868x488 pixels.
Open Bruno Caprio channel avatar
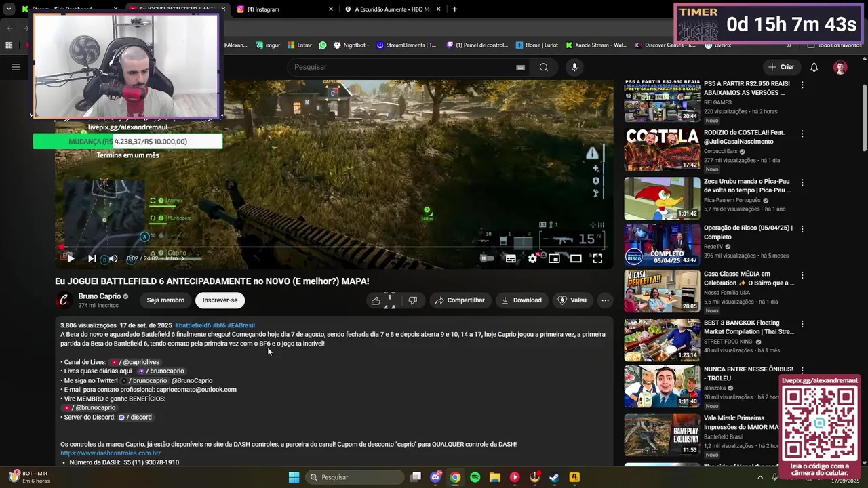(64, 300)
